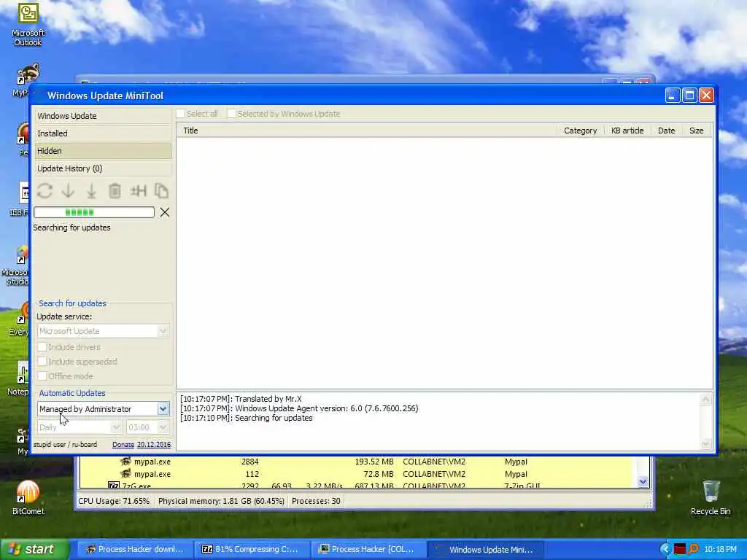Image resolution: width=747 pixels, height=560 pixels.
Task: Open the Daily schedule dropdown
Action: pyautogui.click(x=79, y=427)
